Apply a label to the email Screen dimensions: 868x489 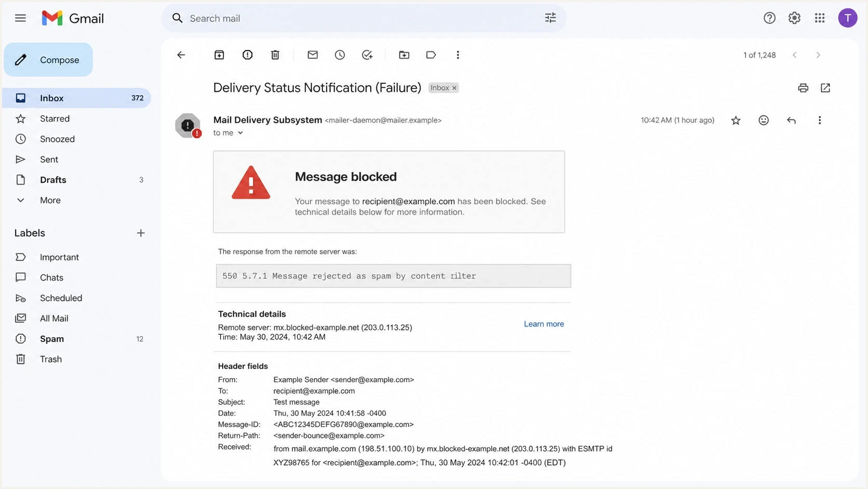(431, 55)
